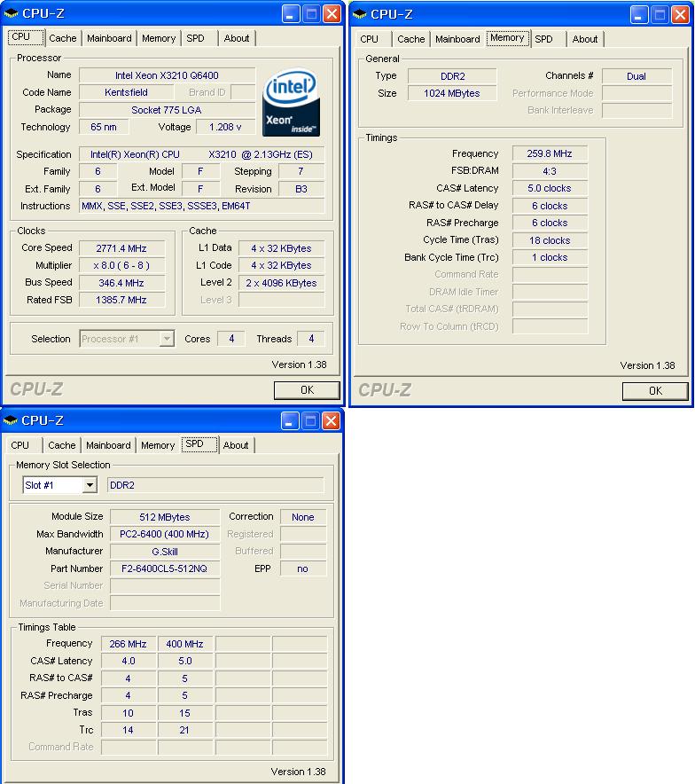The height and width of the screenshot is (784, 695).
Task: Minimize the CPU tab window
Action: 291,14
